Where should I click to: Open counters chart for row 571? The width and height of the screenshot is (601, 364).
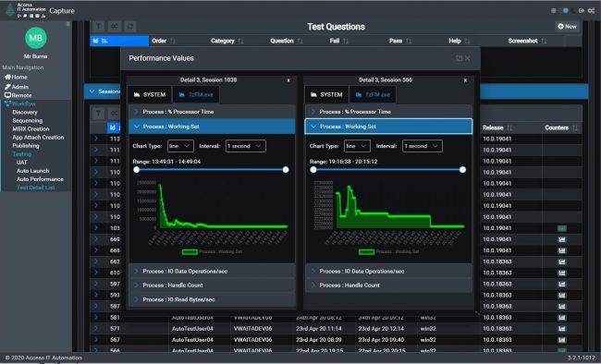pos(561,329)
